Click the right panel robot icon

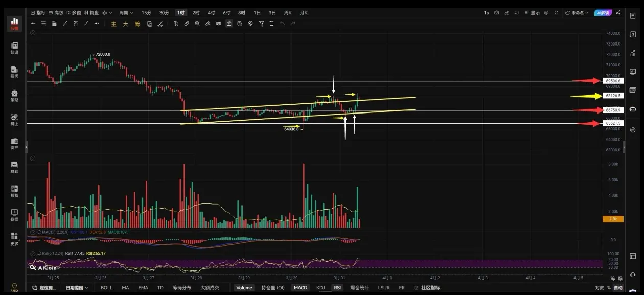point(633,109)
